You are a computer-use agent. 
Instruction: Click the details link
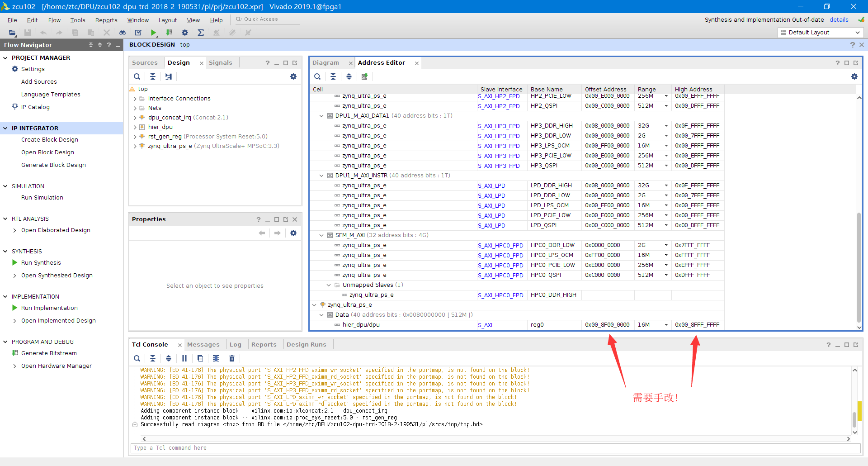(x=839, y=20)
